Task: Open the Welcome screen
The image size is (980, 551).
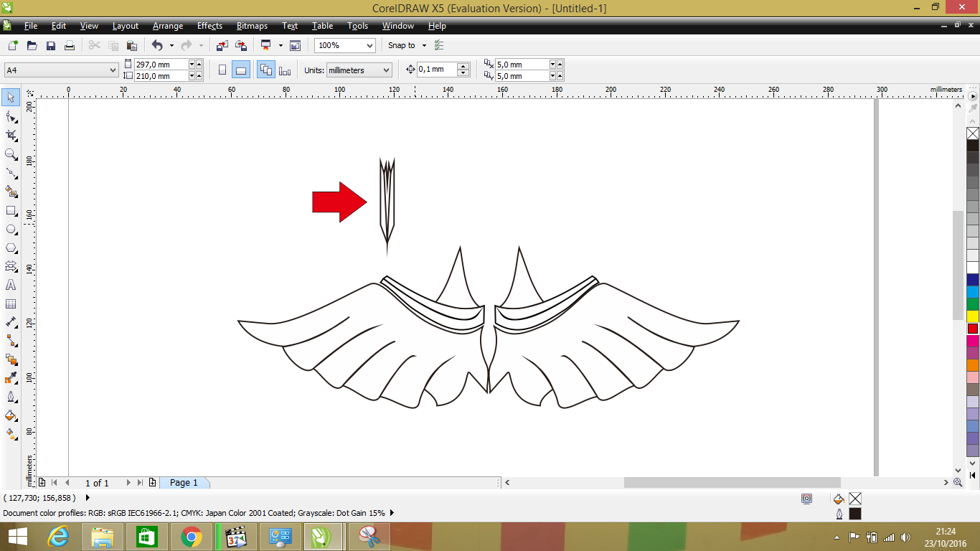Action: click(x=295, y=45)
